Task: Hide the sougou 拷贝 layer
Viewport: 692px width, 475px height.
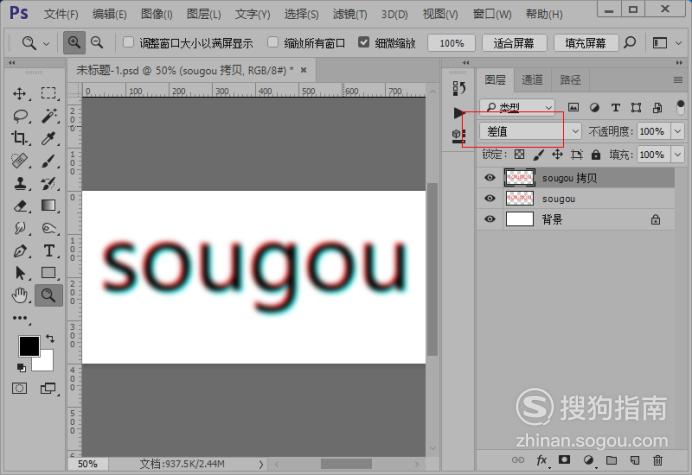Action: point(489,177)
